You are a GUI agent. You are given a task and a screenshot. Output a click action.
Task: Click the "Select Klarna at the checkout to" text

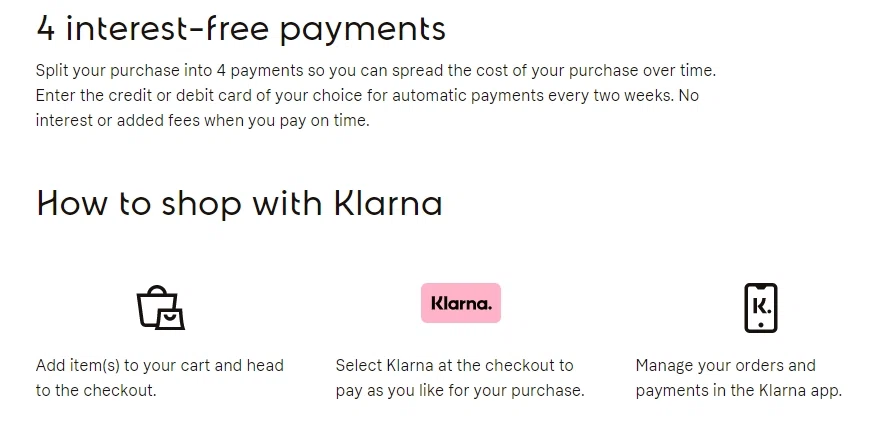click(454, 365)
